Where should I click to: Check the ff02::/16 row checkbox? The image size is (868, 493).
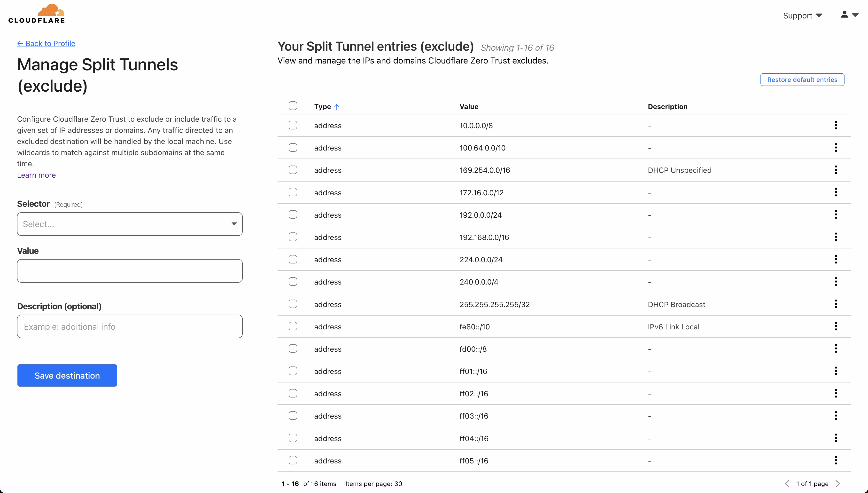(x=293, y=393)
